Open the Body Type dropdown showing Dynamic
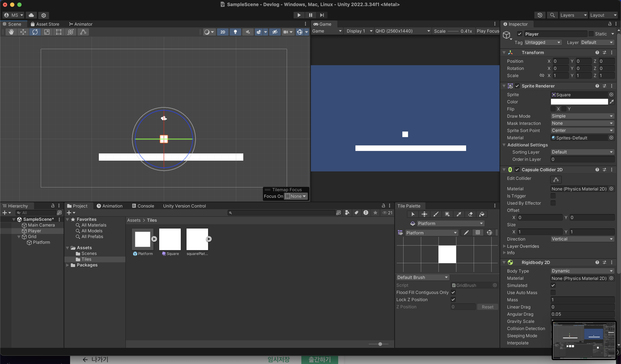The image size is (621, 364). click(582, 271)
